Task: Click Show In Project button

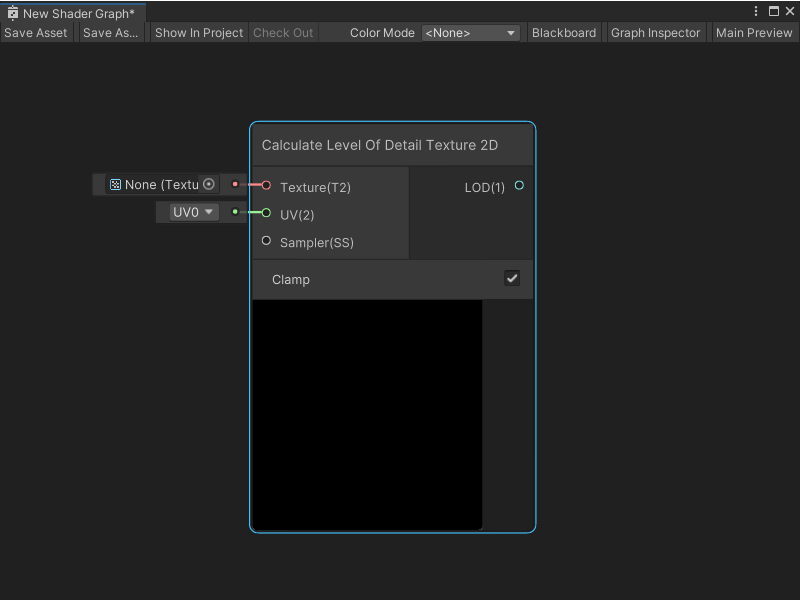Action: point(199,32)
